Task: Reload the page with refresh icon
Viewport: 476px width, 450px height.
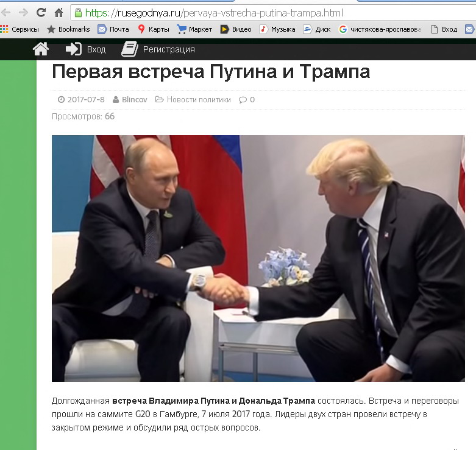Action: (41, 12)
